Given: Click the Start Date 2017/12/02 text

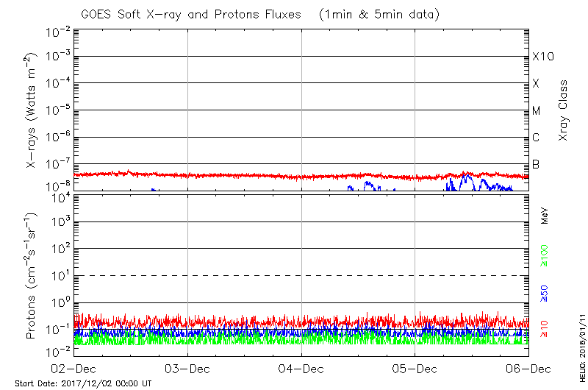Looking at the screenshot, I should click(x=83, y=383).
